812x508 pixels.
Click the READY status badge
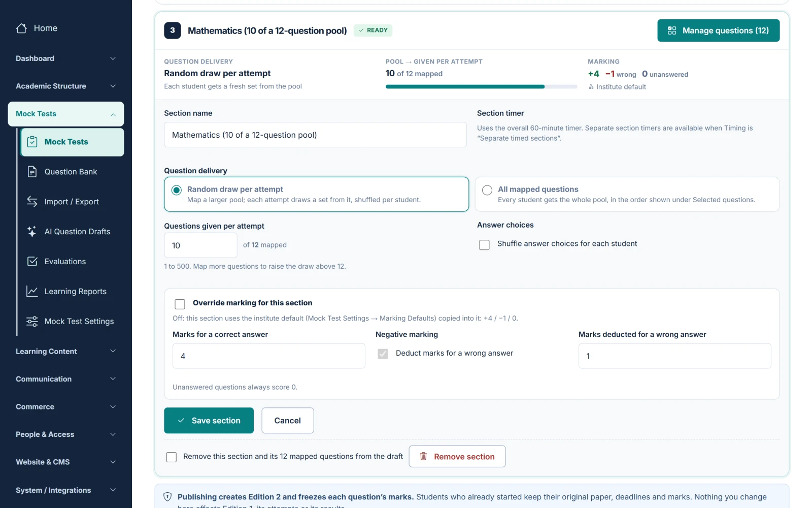pyautogui.click(x=373, y=30)
